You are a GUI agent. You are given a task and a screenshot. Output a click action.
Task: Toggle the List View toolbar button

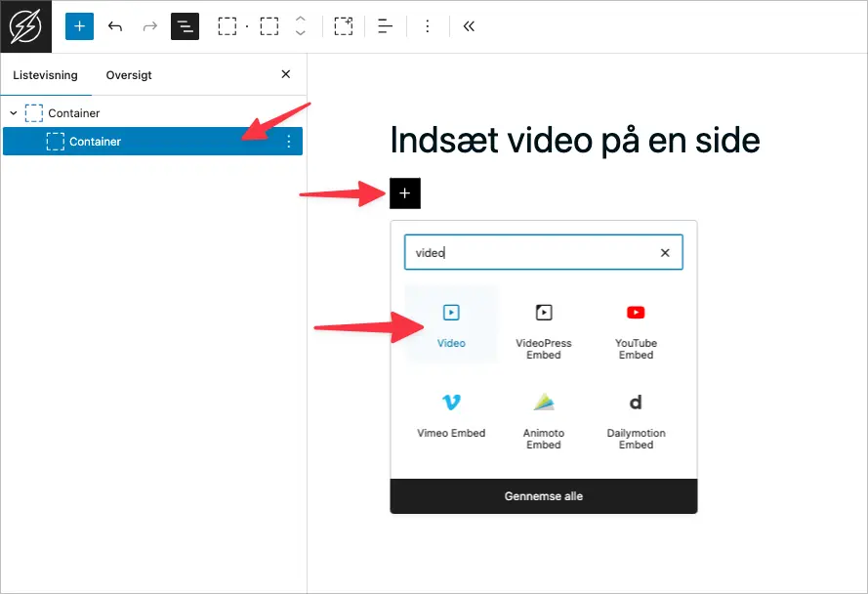coord(185,26)
